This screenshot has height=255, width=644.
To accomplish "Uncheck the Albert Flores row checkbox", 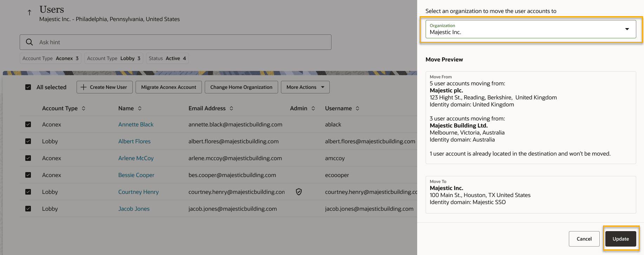I will click(28, 141).
